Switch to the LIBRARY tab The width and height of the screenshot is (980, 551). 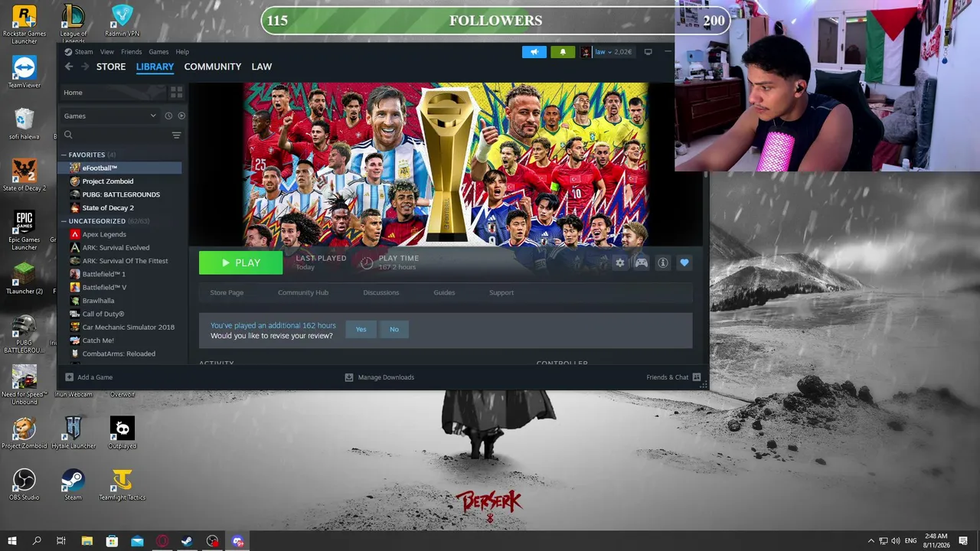pos(155,67)
